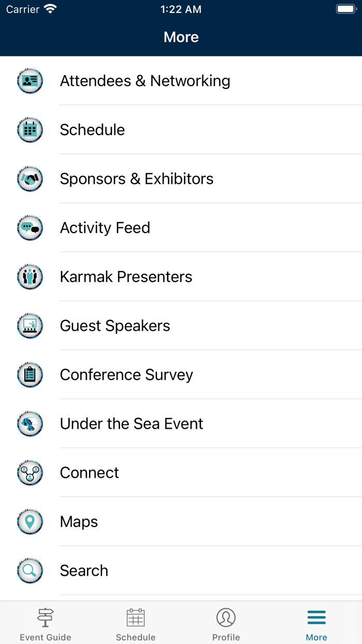Tap the Guest Speakers podium icon
The width and height of the screenshot is (362, 644).
click(x=29, y=326)
